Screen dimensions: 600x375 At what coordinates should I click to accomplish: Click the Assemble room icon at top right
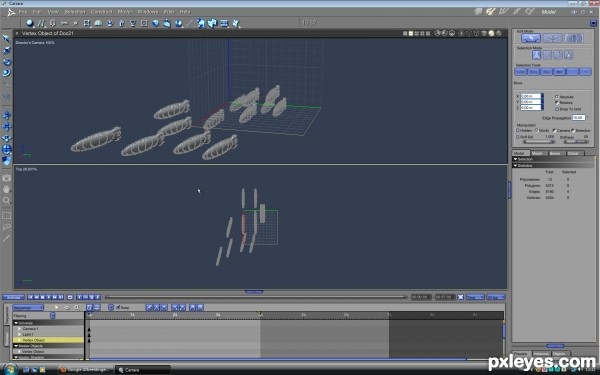point(478,12)
